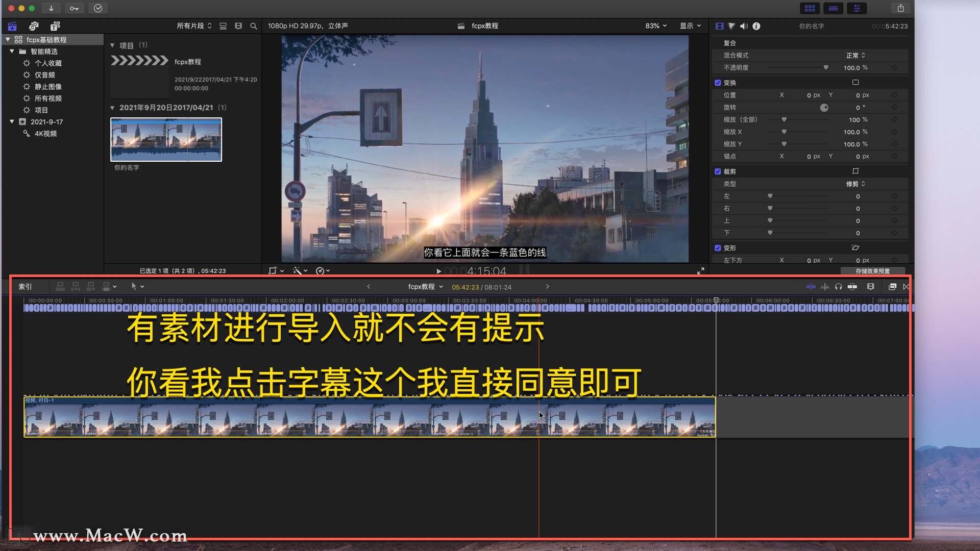Select 所有视频 in the sidebar
The width and height of the screenshot is (980, 551).
tap(48, 98)
